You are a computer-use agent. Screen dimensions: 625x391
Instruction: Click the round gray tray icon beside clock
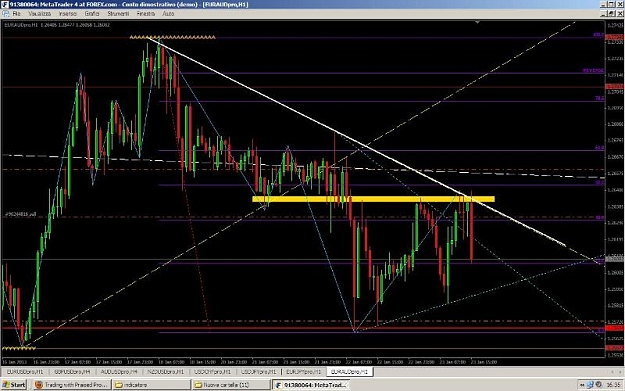click(598, 385)
